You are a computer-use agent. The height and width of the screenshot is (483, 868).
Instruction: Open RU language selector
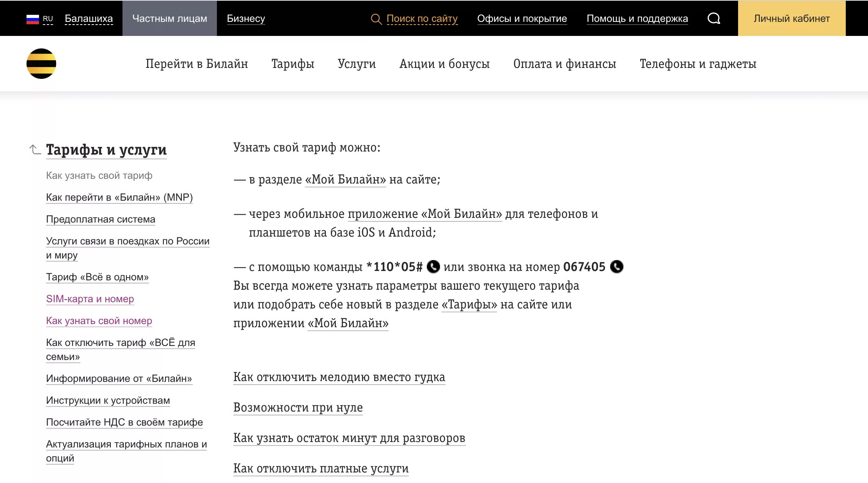point(48,19)
